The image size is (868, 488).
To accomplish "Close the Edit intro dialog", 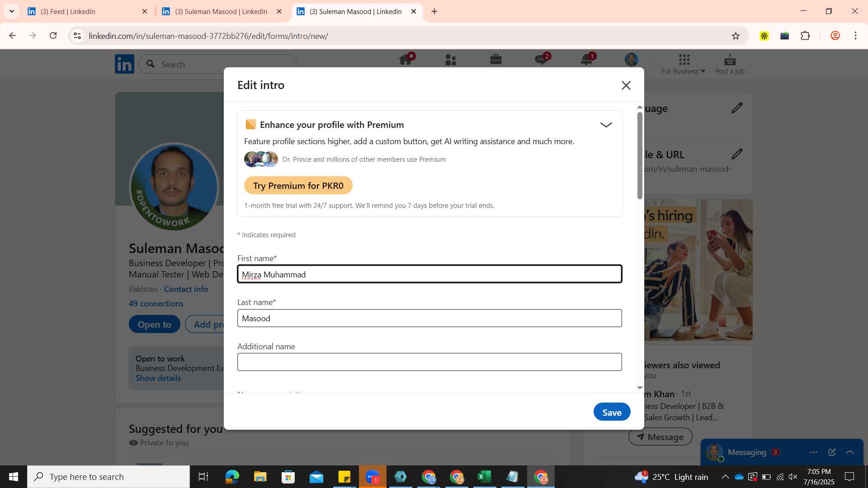I will coord(626,85).
